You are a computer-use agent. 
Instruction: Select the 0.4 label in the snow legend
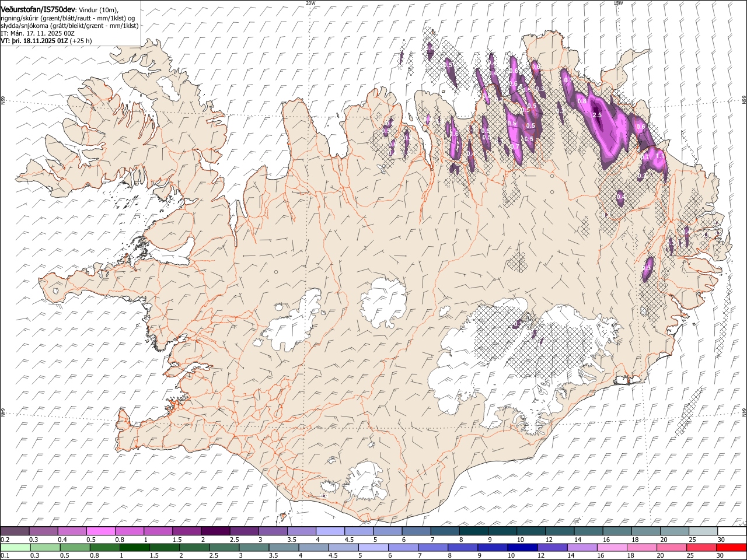pyautogui.click(x=62, y=540)
